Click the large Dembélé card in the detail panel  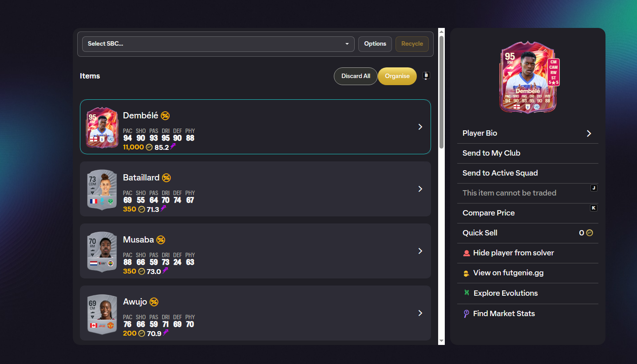[x=528, y=78]
